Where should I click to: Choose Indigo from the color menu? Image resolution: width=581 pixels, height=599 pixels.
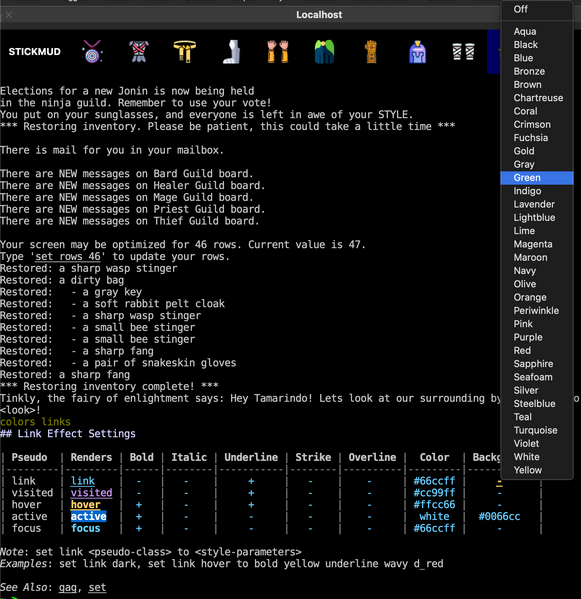pyautogui.click(x=537, y=191)
